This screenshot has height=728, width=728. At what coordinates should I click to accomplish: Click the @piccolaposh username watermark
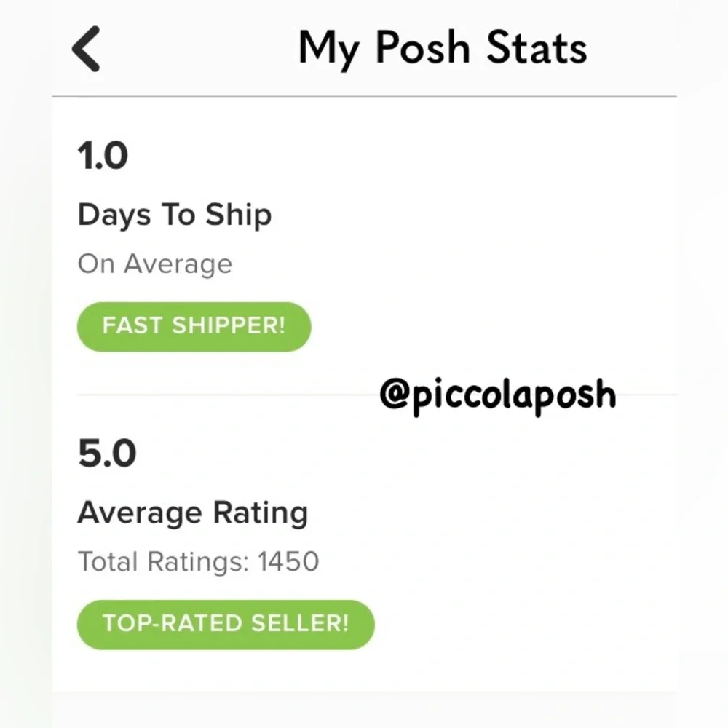point(497,394)
